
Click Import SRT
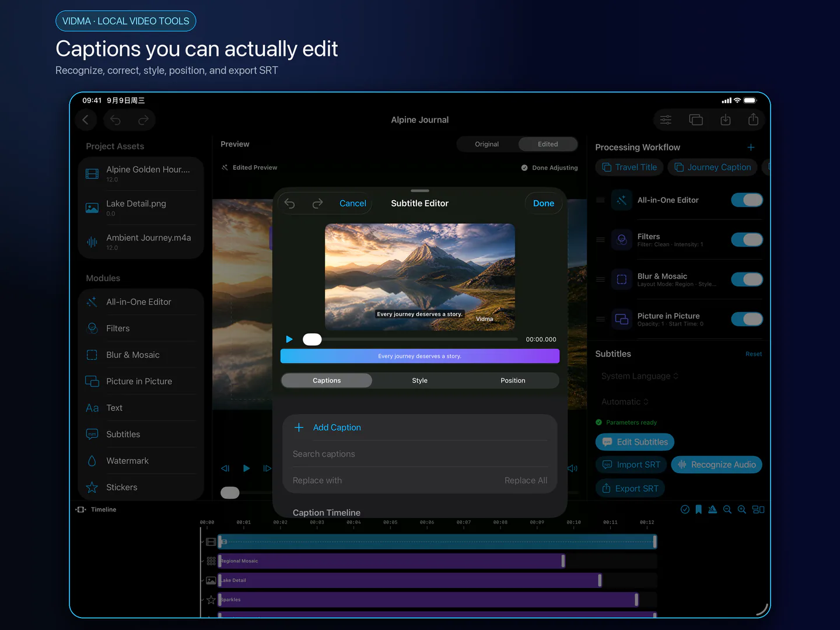coord(631,465)
